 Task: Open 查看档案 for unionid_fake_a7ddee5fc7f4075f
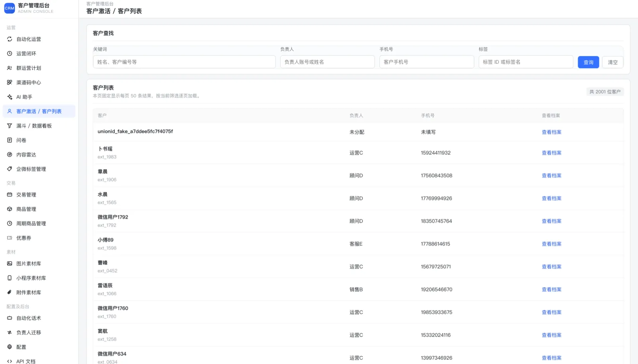tap(551, 132)
